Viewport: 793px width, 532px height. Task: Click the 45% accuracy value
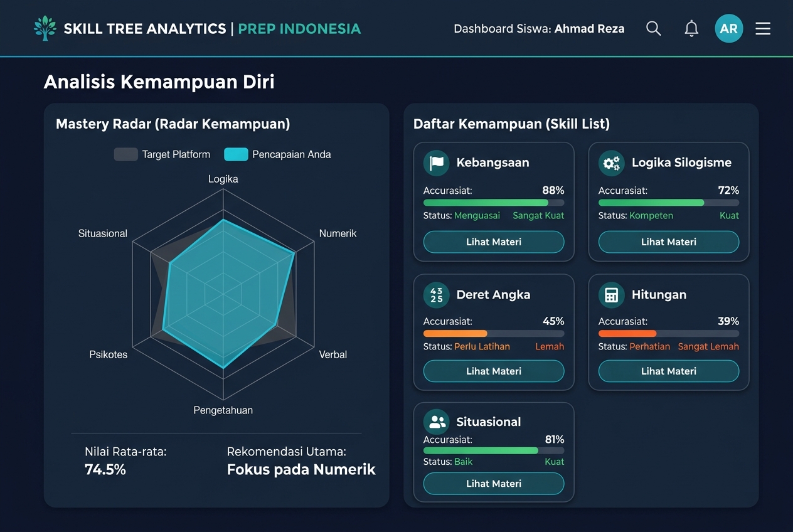pyautogui.click(x=553, y=321)
